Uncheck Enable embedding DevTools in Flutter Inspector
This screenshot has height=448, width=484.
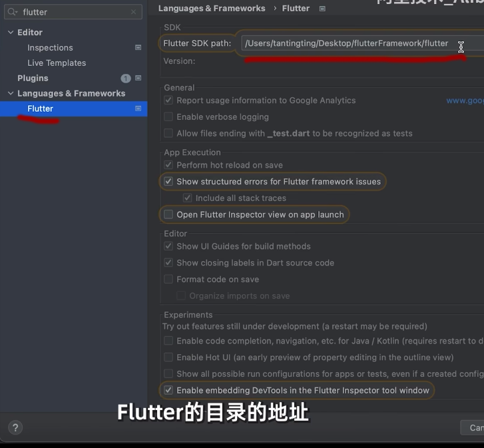point(169,390)
